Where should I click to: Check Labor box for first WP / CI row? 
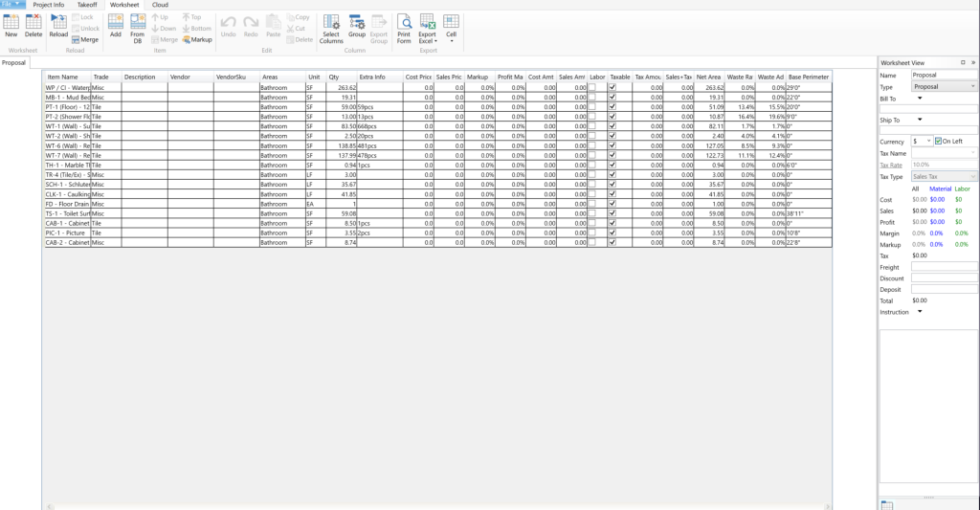click(x=592, y=87)
